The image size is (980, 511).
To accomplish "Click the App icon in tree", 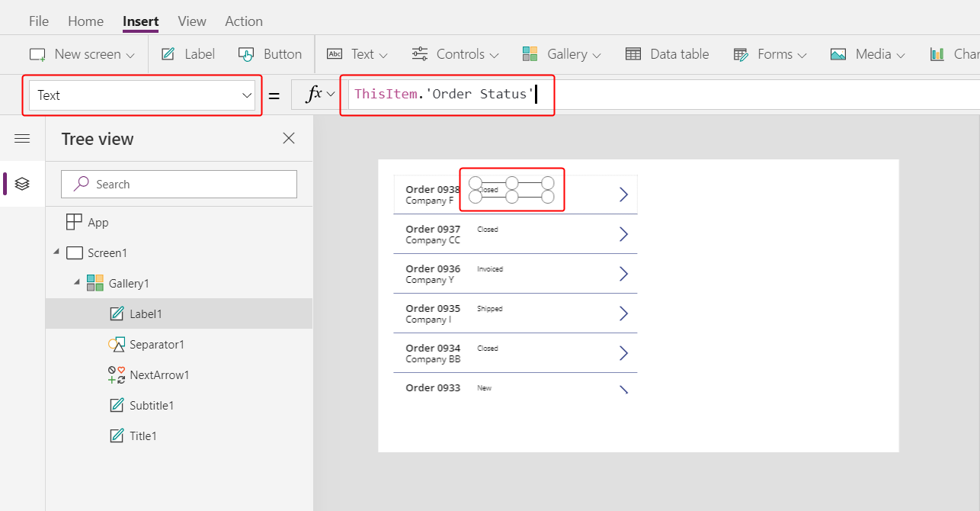I will (x=74, y=222).
